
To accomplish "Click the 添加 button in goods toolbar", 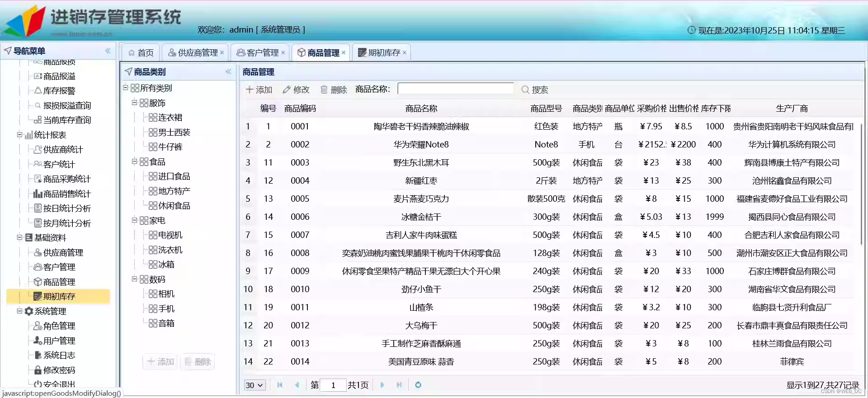I will [x=259, y=90].
